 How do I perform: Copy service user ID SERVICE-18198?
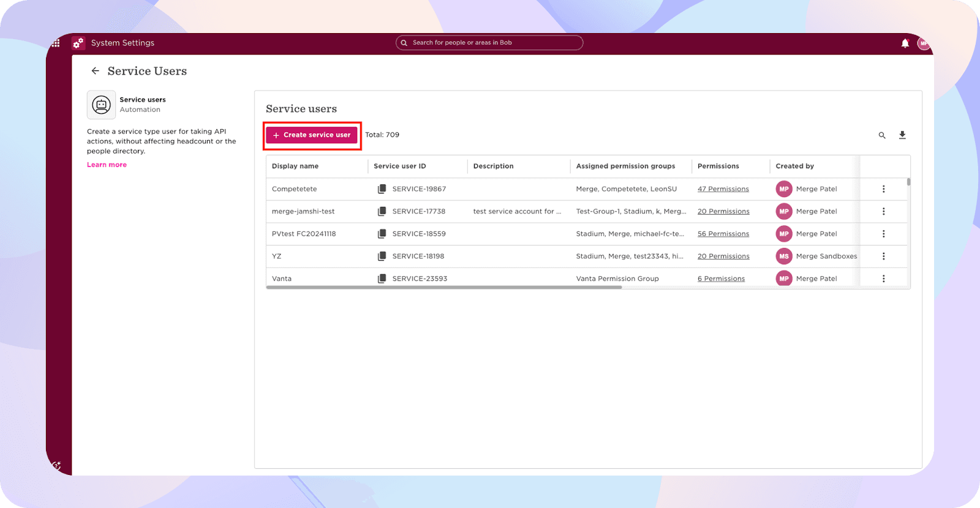[382, 256]
